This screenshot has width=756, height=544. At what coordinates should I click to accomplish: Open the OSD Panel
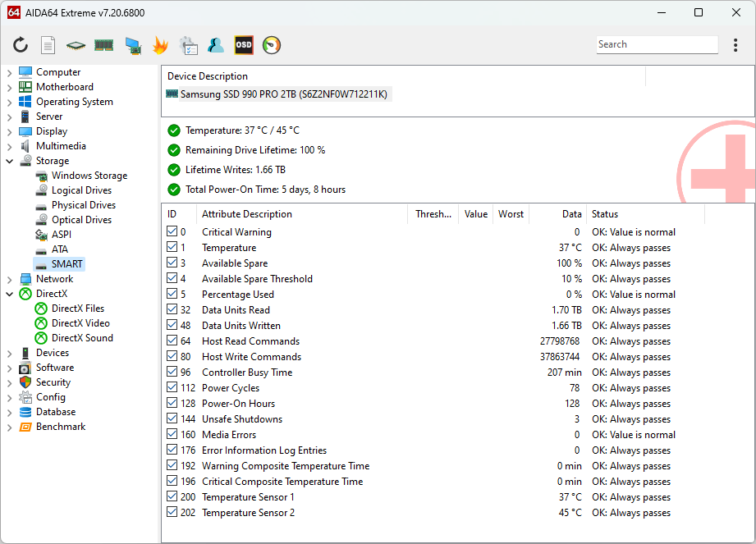click(x=242, y=44)
